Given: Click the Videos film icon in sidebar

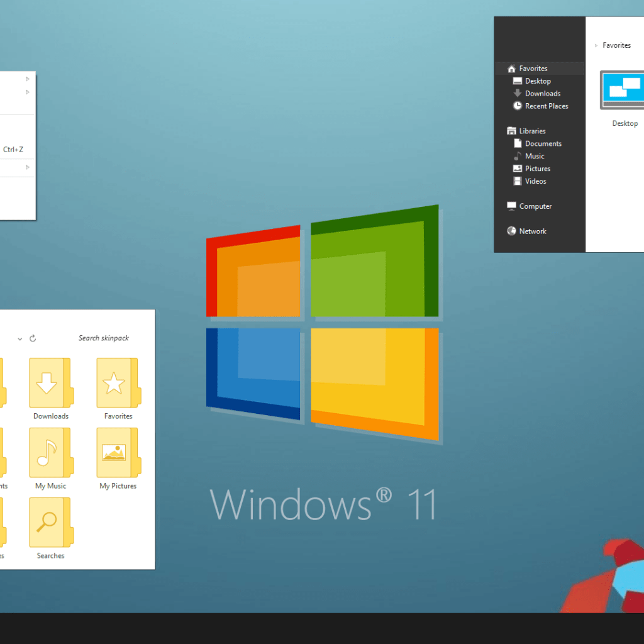Looking at the screenshot, I should tap(518, 180).
